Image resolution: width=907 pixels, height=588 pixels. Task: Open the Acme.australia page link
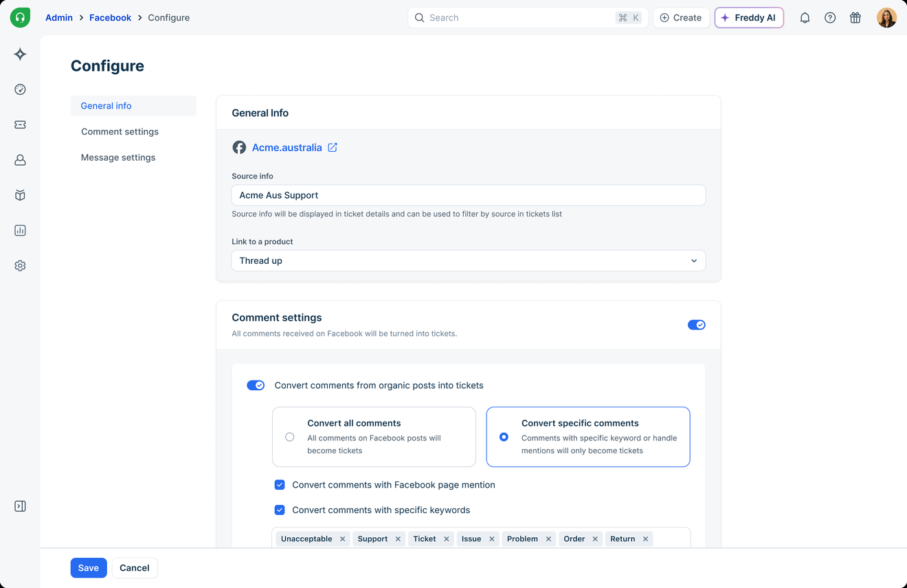pos(287,148)
